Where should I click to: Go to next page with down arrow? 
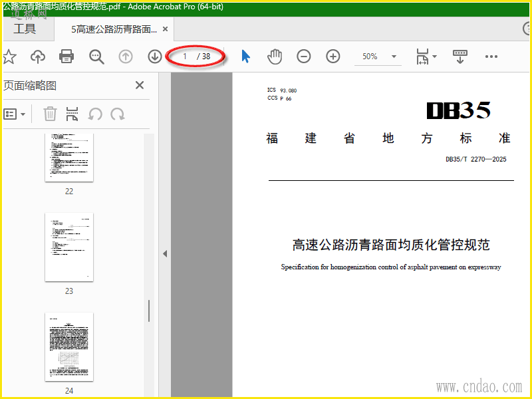155,57
